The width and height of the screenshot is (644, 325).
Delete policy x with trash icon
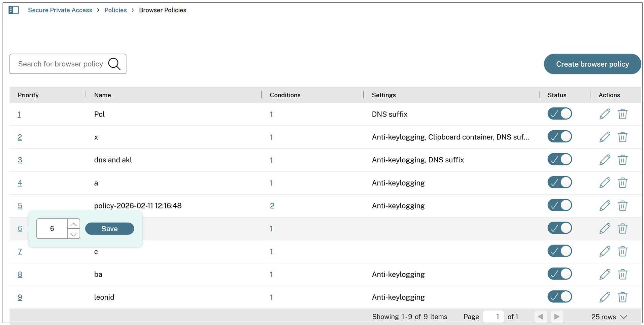click(x=622, y=137)
